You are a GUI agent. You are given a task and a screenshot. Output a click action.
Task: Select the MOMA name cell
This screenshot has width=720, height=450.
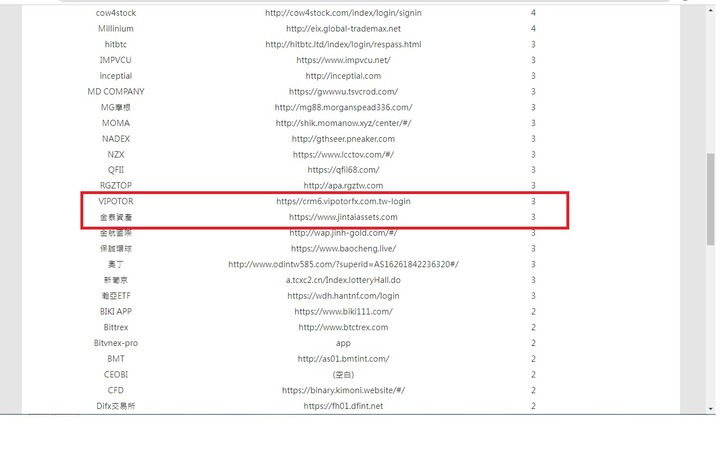pos(116,123)
